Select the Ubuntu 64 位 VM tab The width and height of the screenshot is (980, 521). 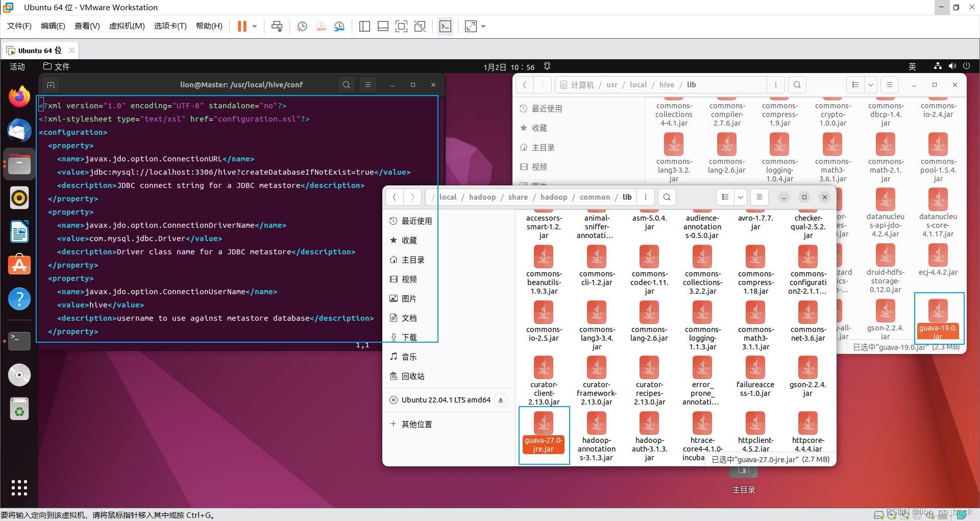point(40,51)
